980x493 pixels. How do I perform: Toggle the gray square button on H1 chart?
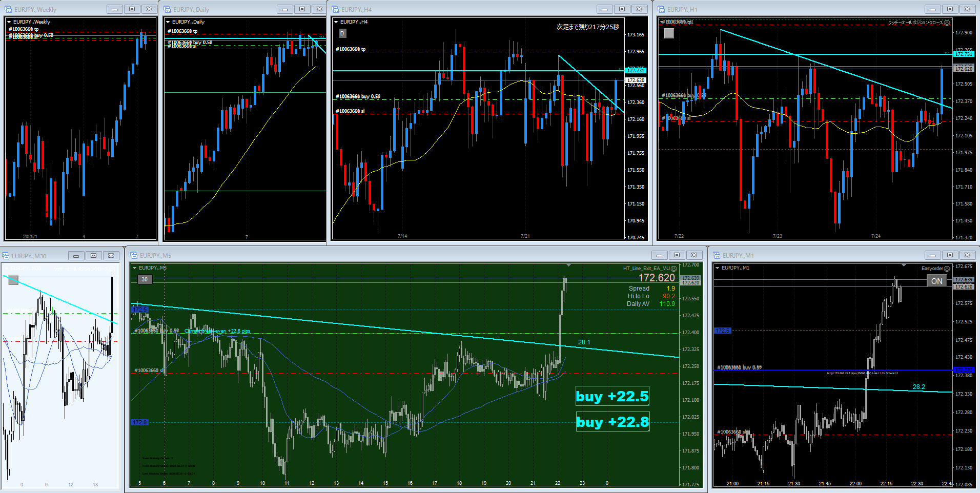(669, 33)
